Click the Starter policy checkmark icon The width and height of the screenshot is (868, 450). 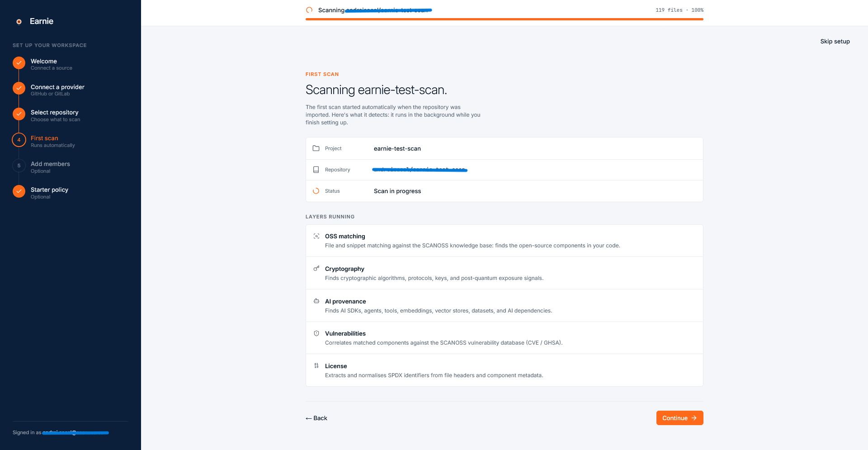click(x=19, y=191)
